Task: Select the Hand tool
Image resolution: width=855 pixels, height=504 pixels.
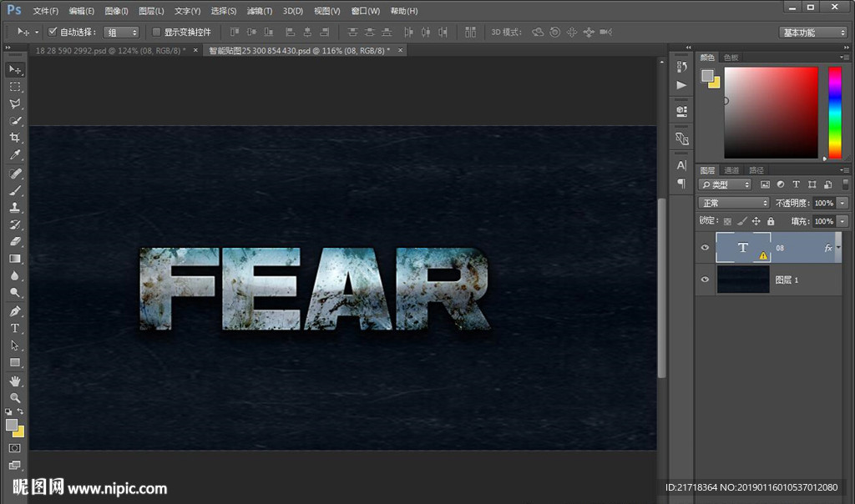Action: coord(15,381)
